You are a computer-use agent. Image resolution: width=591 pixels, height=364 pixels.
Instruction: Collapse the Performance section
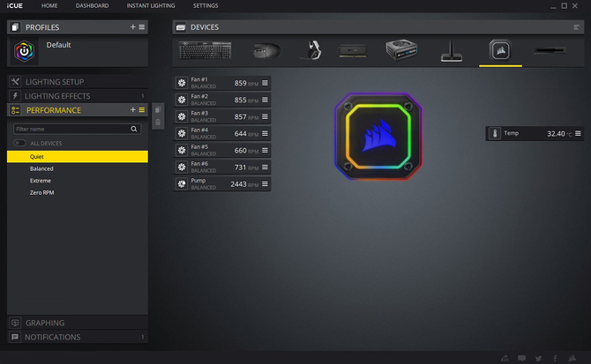pyautogui.click(x=54, y=110)
